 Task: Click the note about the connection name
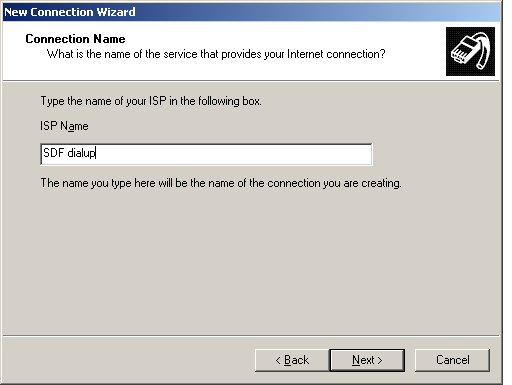pyautogui.click(x=221, y=183)
